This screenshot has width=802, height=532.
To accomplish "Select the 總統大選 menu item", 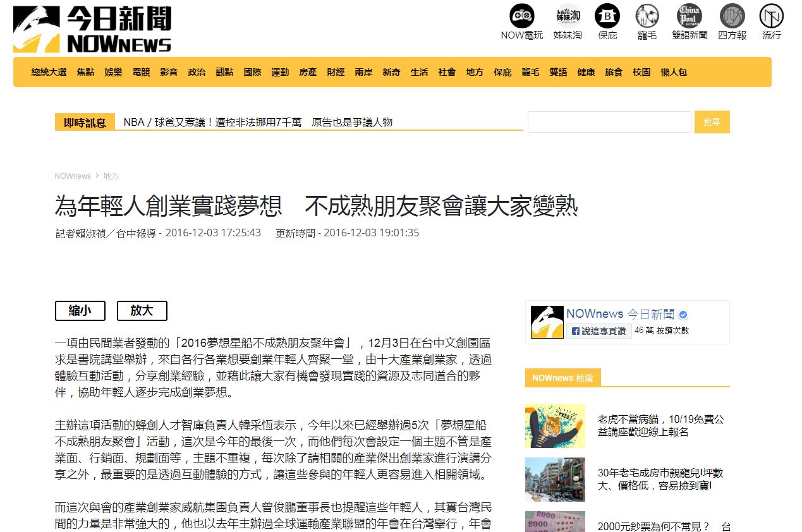I will click(x=49, y=72).
